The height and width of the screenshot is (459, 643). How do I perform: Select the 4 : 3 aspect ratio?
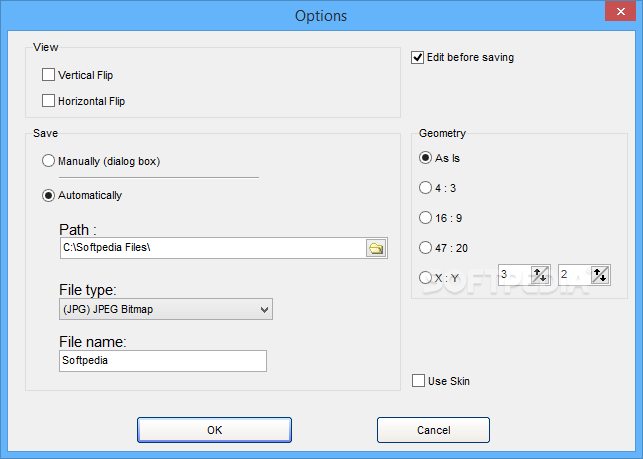tap(425, 188)
